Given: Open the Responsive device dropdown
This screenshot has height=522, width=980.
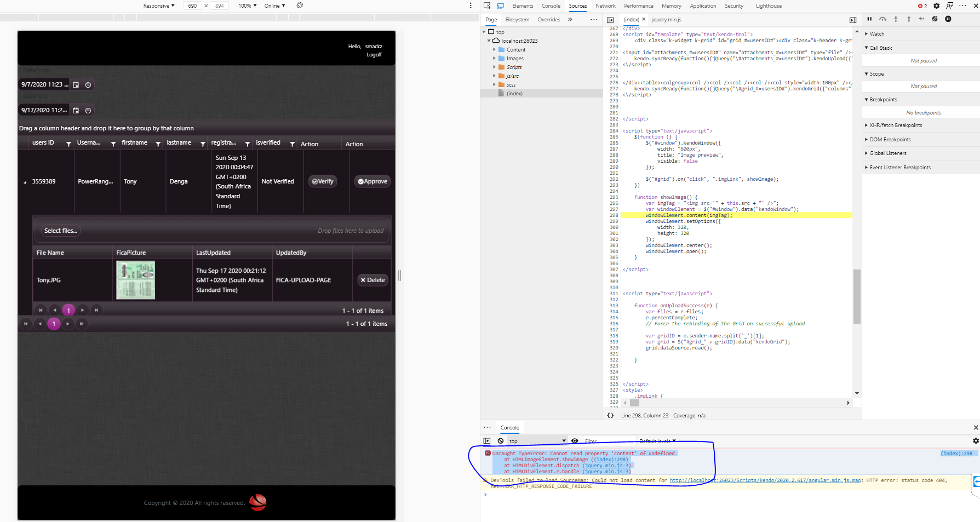Looking at the screenshot, I should point(159,6).
